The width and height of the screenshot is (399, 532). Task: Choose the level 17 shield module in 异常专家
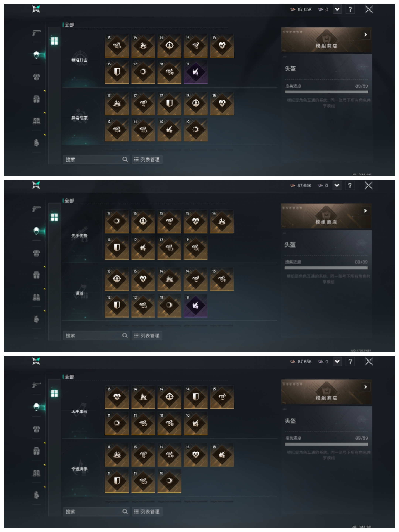(x=169, y=103)
